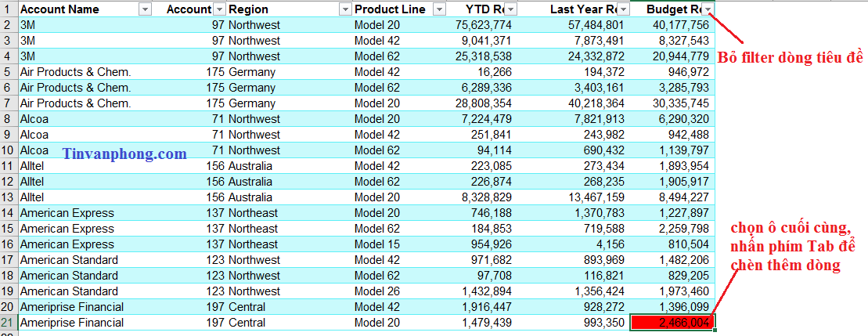Select row header 19
This screenshot has width=868, height=336.
coord(9,291)
